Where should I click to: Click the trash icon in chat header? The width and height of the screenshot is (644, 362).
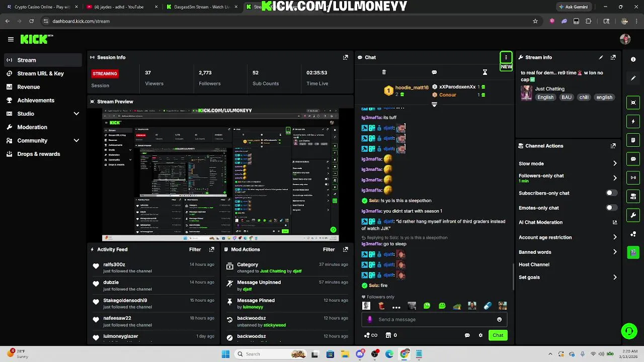click(384, 72)
